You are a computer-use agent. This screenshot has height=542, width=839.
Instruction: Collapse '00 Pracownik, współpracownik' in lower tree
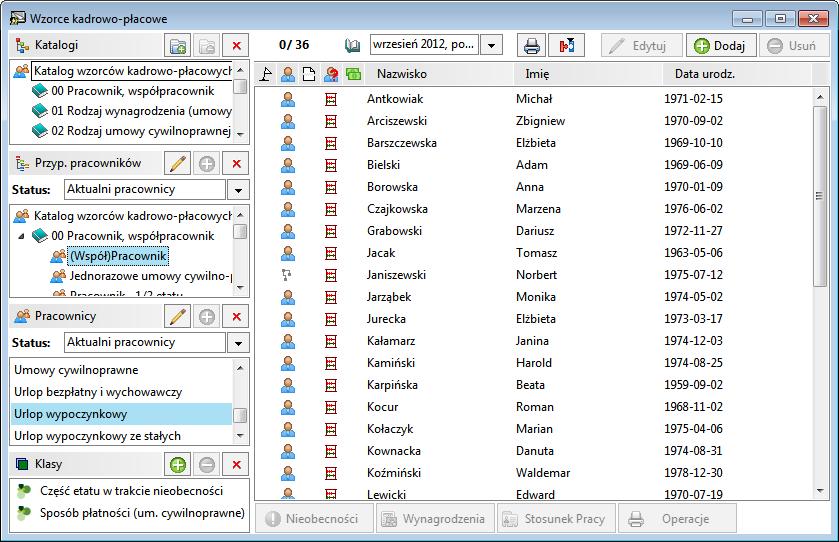click(x=21, y=236)
